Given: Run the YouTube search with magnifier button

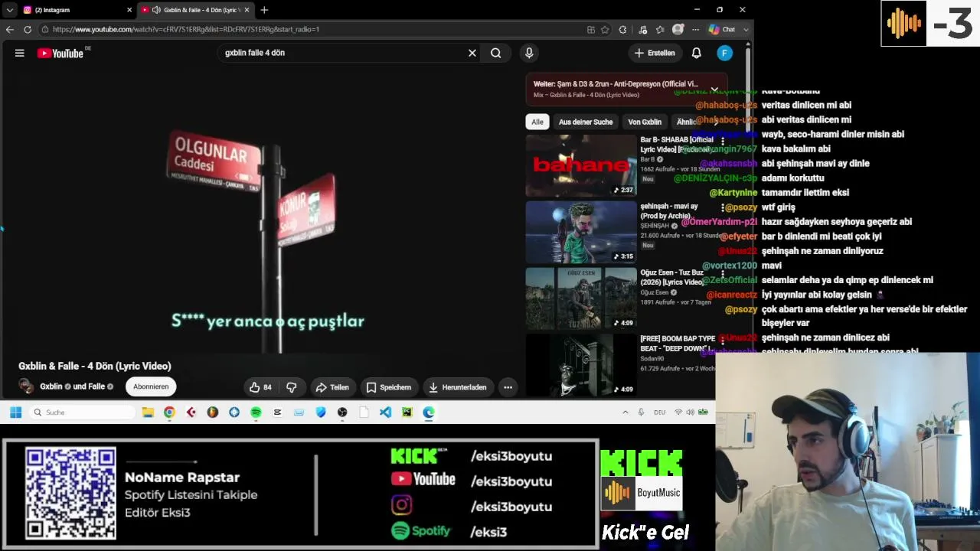Looking at the screenshot, I should (x=496, y=53).
